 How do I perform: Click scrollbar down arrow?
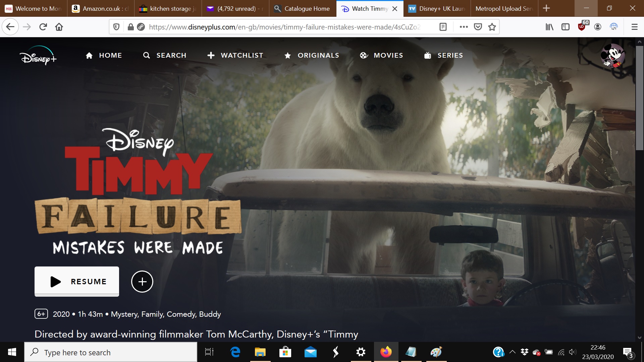point(640,338)
